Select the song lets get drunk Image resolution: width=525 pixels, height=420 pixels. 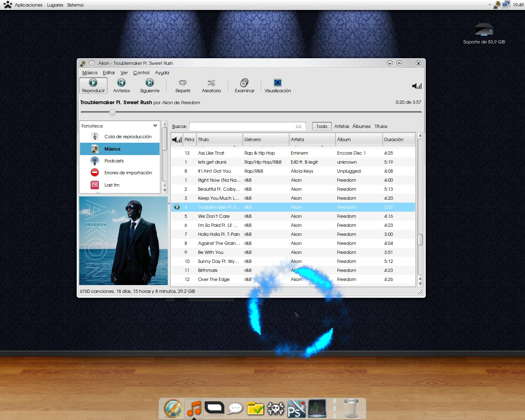293,162
